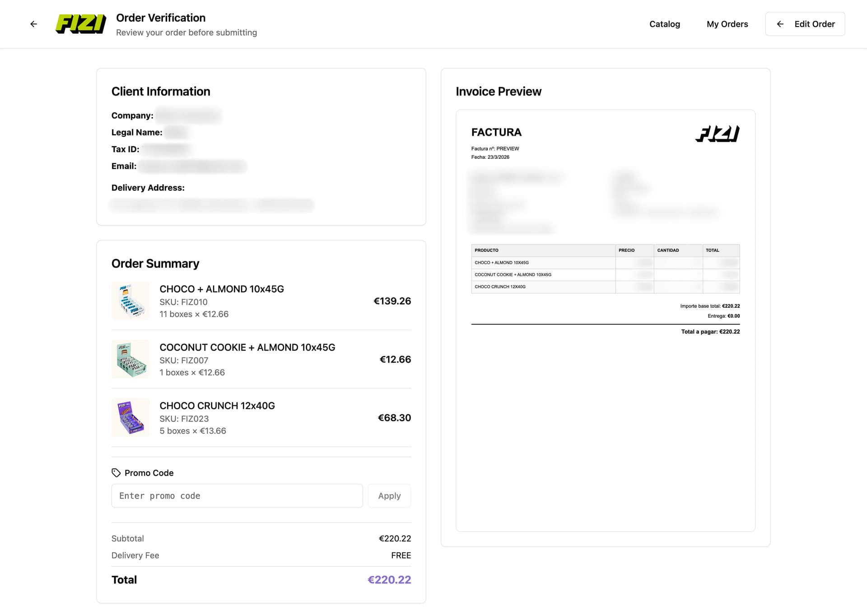Click the Invoice Preview heading
867x616 pixels.
pos(498,91)
